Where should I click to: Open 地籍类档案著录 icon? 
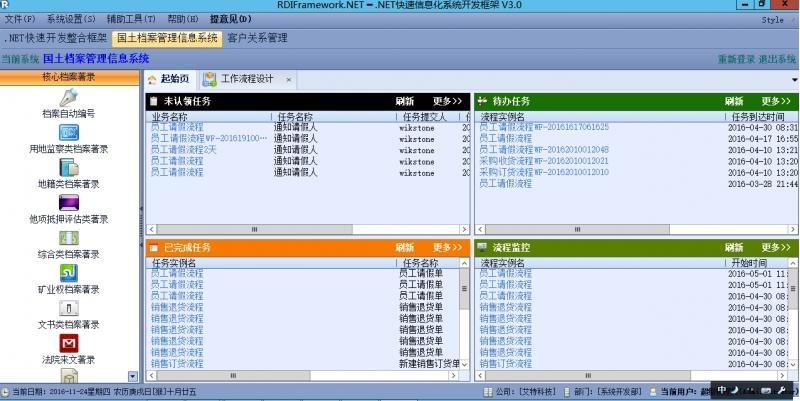pyautogui.click(x=68, y=168)
